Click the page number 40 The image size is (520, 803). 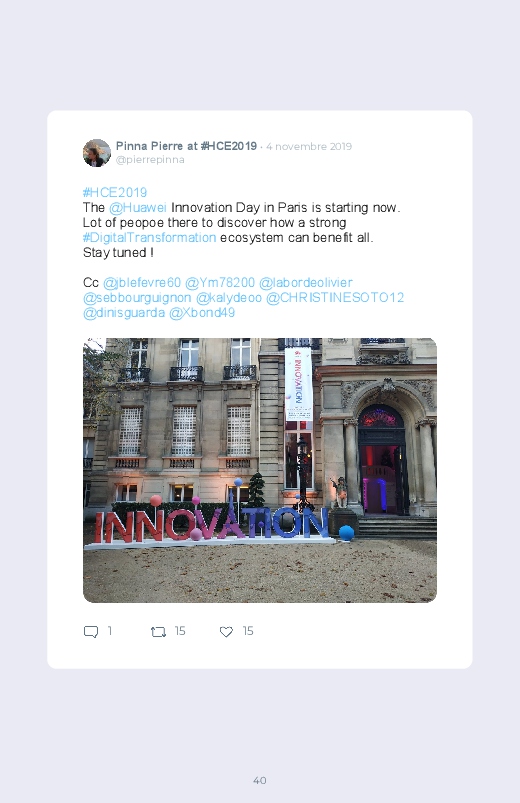pos(260,780)
